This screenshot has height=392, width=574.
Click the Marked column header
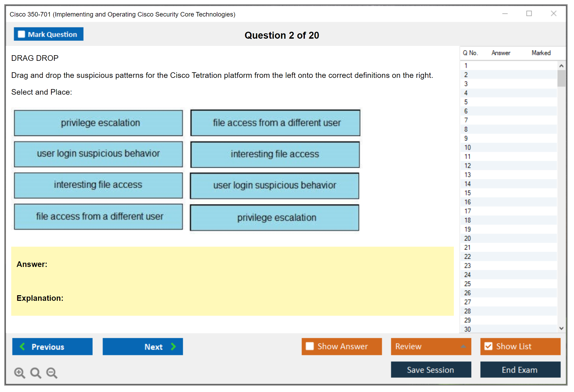click(541, 53)
